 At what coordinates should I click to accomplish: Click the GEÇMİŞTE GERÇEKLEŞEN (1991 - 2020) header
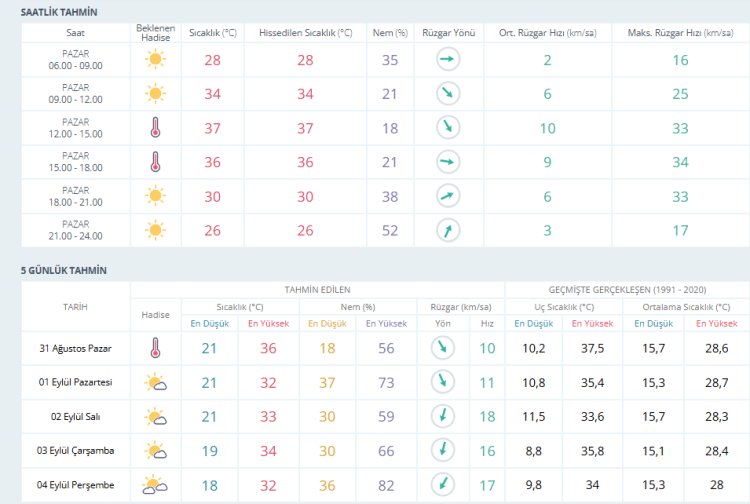click(x=625, y=289)
